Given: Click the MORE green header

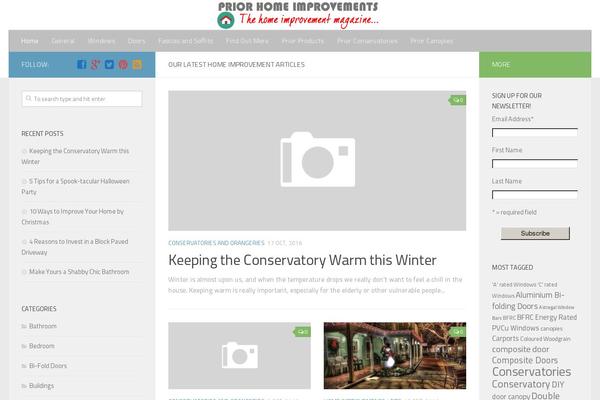Looking at the screenshot, I should pos(535,65).
